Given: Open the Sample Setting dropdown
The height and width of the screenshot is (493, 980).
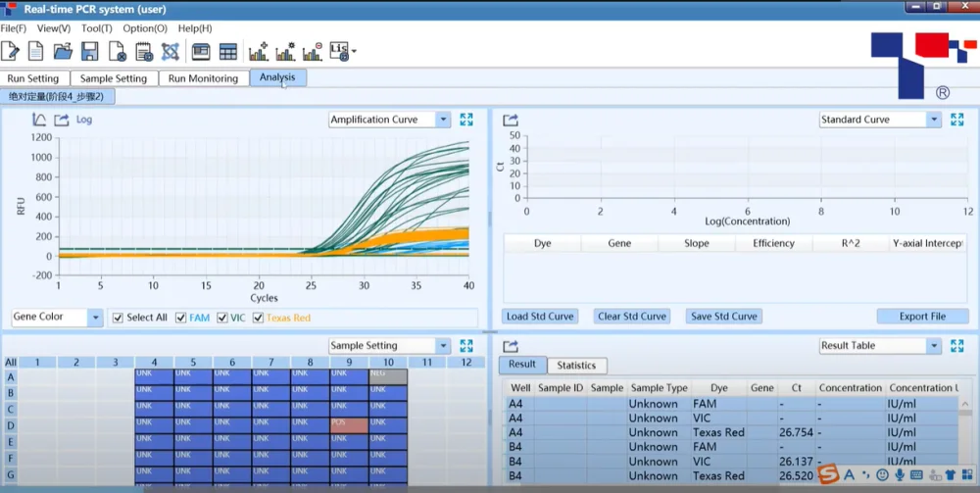Looking at the screenshot, I should (x=443, y=346).
